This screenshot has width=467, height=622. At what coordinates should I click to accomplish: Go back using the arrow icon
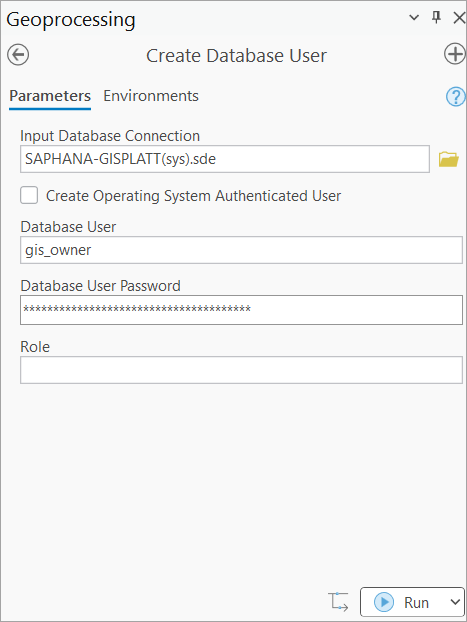click(18, 55)
